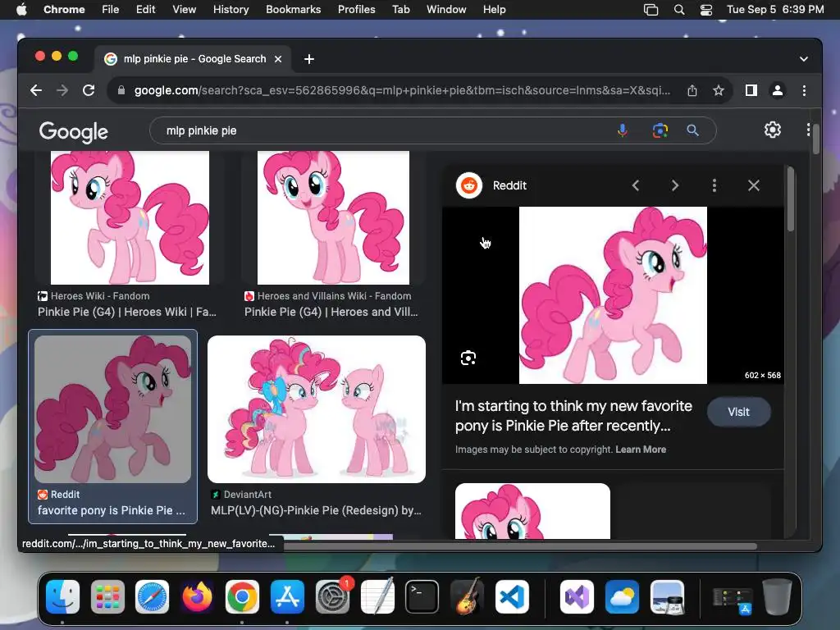This screenshot has height=630, width=840.
Task: Click the Reddit logo in preview
Action: (469, 185)
